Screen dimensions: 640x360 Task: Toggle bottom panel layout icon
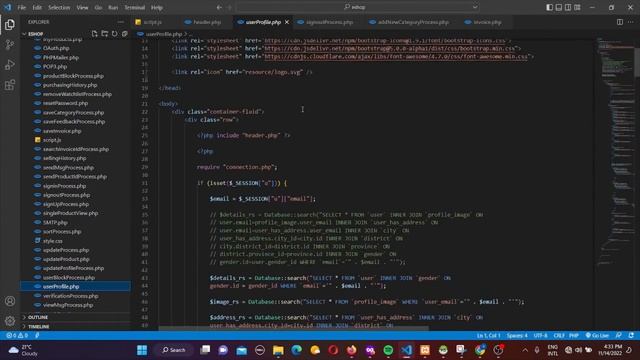tap(559, 7)
